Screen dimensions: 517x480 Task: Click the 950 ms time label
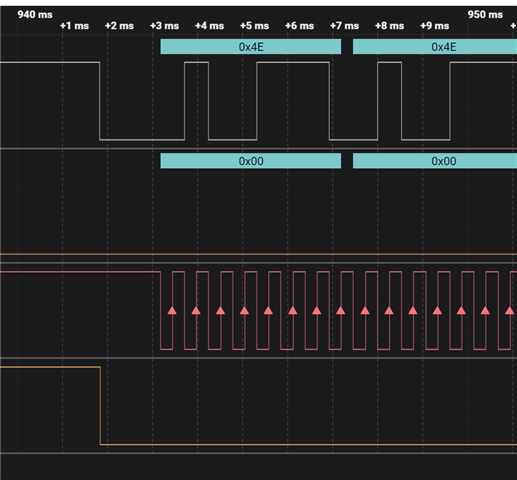pos(485,15)
